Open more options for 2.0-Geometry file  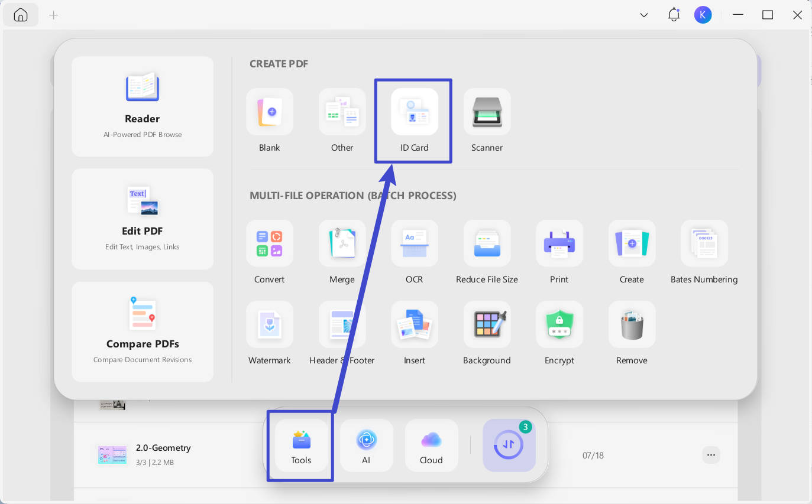pyautogui.click(x=711, y=455)
